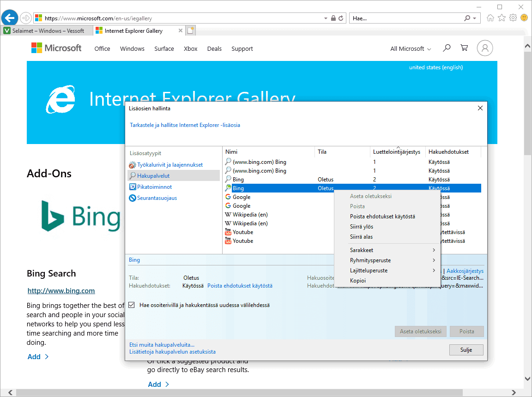Click the browser back arrow button
The width and height of the screenshot is (532, 397).
10,18
